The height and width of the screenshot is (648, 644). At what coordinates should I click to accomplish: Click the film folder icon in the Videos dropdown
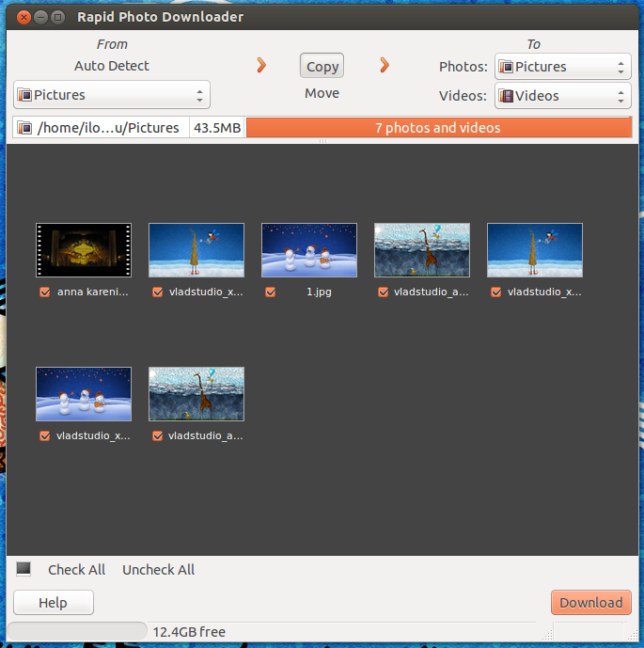(x=506, y=96)
